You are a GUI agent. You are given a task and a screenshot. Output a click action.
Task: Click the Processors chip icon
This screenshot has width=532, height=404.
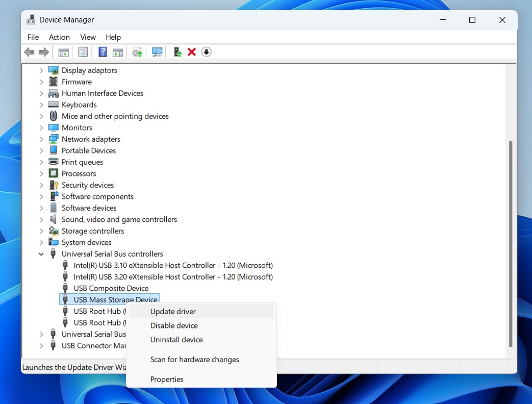click(x=53, y=173)
